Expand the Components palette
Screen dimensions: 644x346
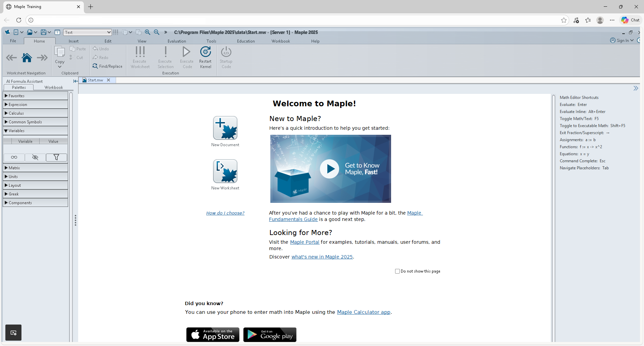click(35, 203)
